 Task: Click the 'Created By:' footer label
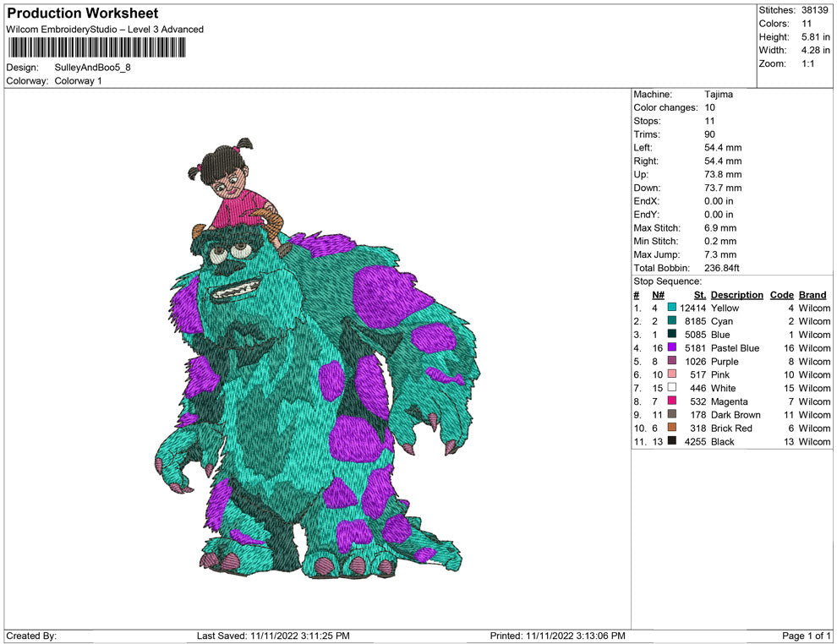pyautogui.click(x=31, y=636)
